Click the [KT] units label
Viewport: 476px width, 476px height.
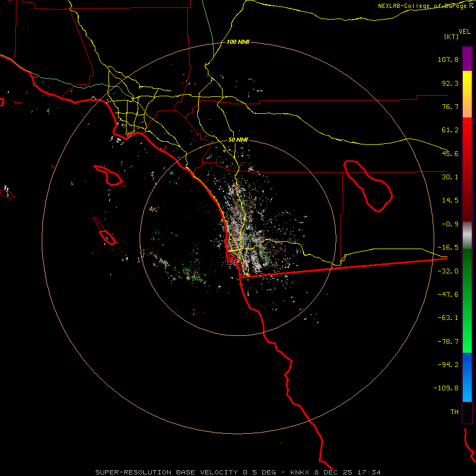point(452,36)
